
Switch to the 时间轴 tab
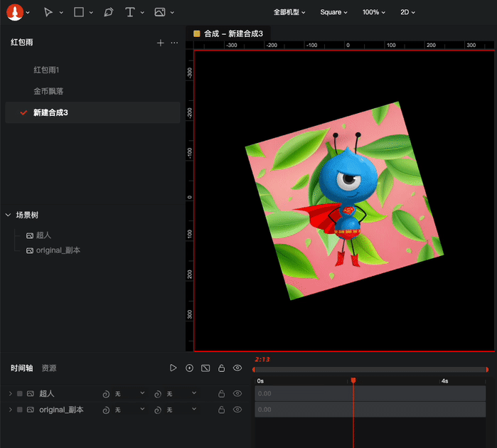pyautogui.click(x=21, y=368)
